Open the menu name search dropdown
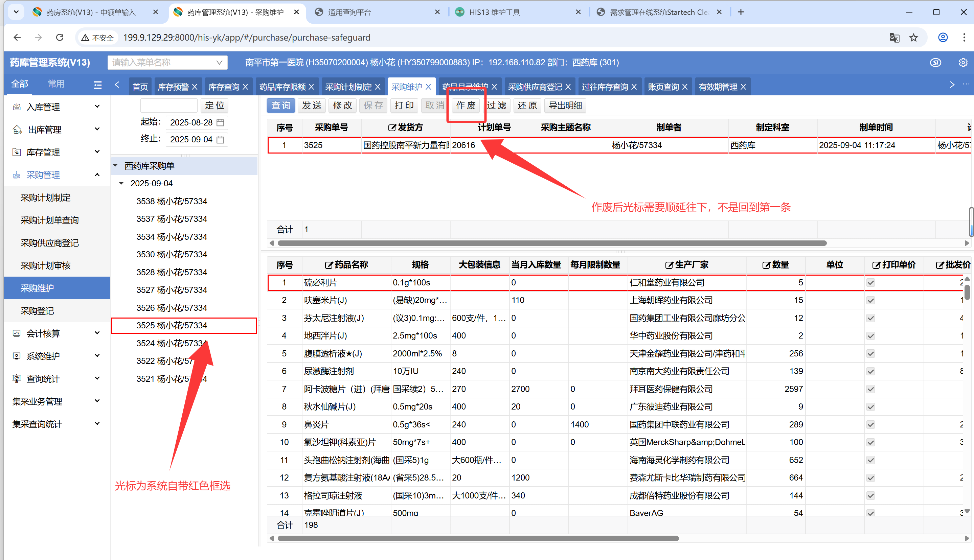This screenshot has width=974, height=560. click(219, 62)
